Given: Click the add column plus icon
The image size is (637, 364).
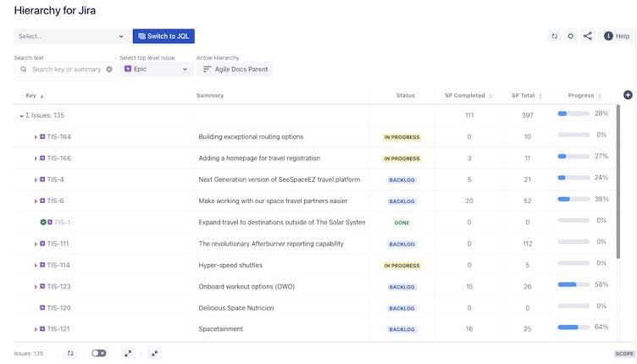Looking at the screenshot, I should [628, 95].
